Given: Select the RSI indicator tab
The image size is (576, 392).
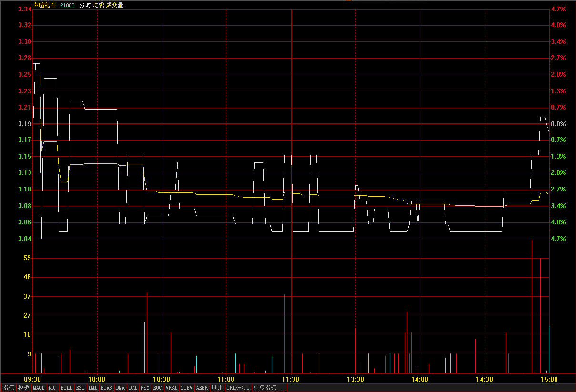Looking at the screenshot, I should point(81,388).
